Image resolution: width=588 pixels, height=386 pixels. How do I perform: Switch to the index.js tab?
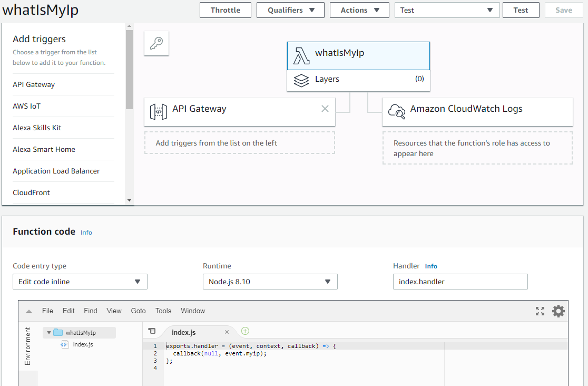click(x=183, y=332)
